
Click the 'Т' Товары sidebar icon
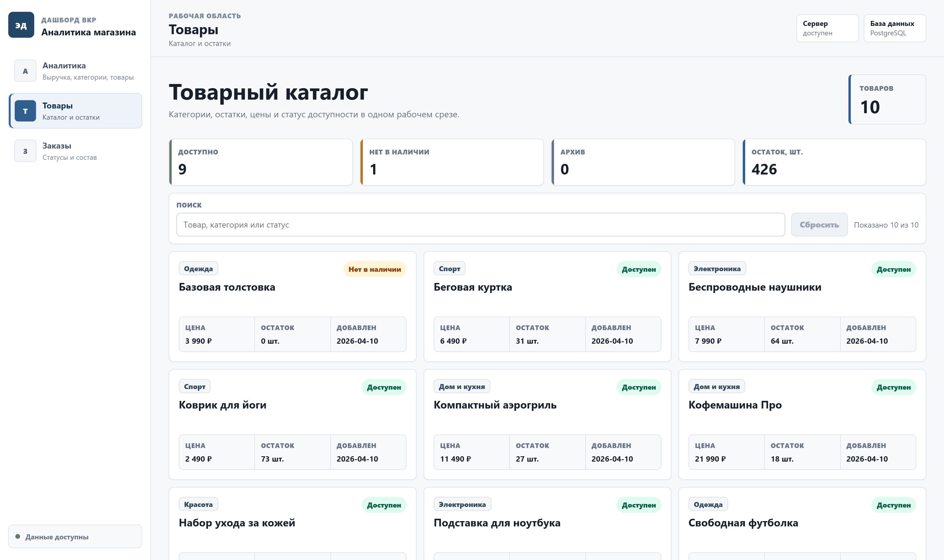pyautogui.click(x=25, y=111)
